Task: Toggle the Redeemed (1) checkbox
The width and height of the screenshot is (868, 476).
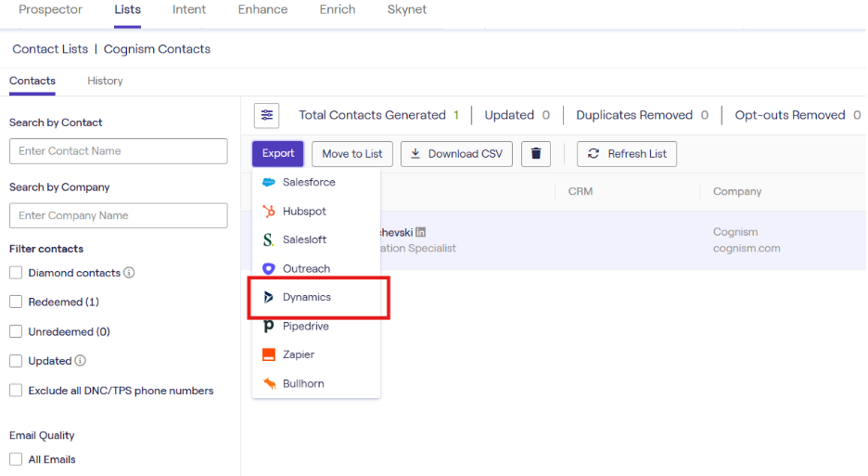Action: (16, 302)
